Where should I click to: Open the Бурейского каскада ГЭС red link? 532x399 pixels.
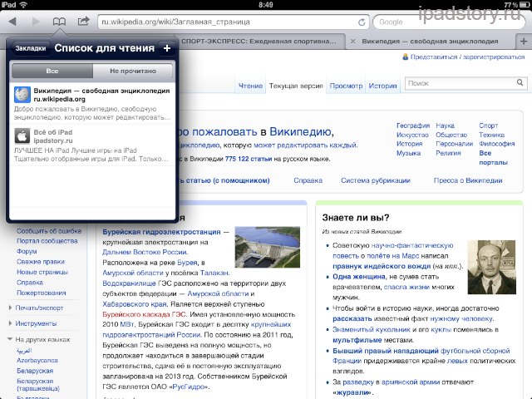click(144, 314)
